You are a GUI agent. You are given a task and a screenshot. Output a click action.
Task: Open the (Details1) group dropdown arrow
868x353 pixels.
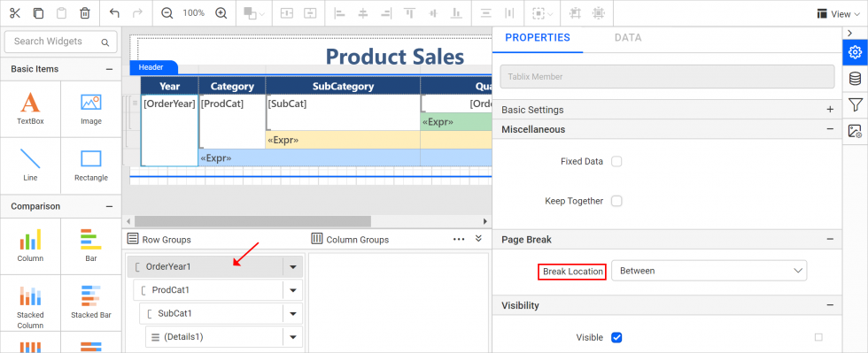tap(293, 337)
